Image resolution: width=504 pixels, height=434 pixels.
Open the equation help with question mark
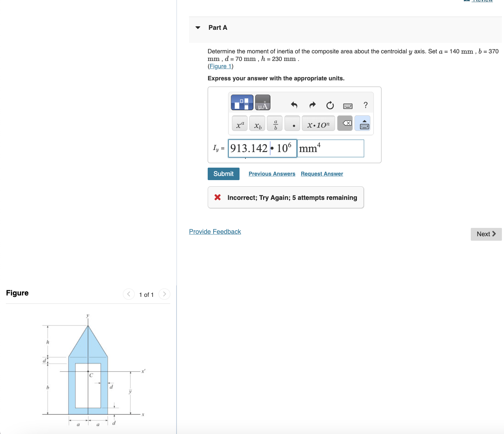(x=365, y=105)
